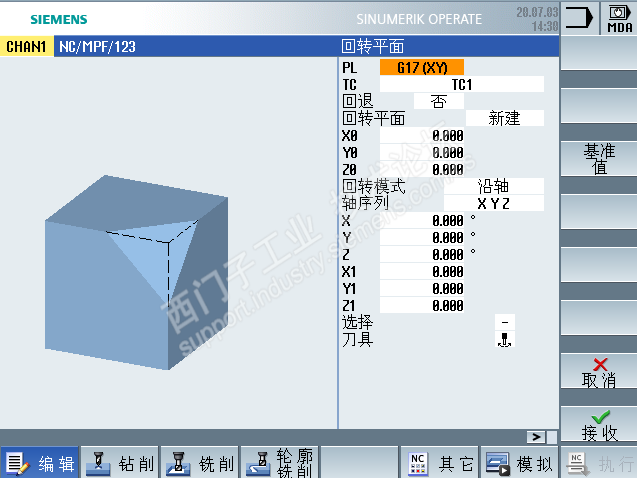Click the X0 input field
This screenshot has height=478, width=637.
[x=422, y=135]
